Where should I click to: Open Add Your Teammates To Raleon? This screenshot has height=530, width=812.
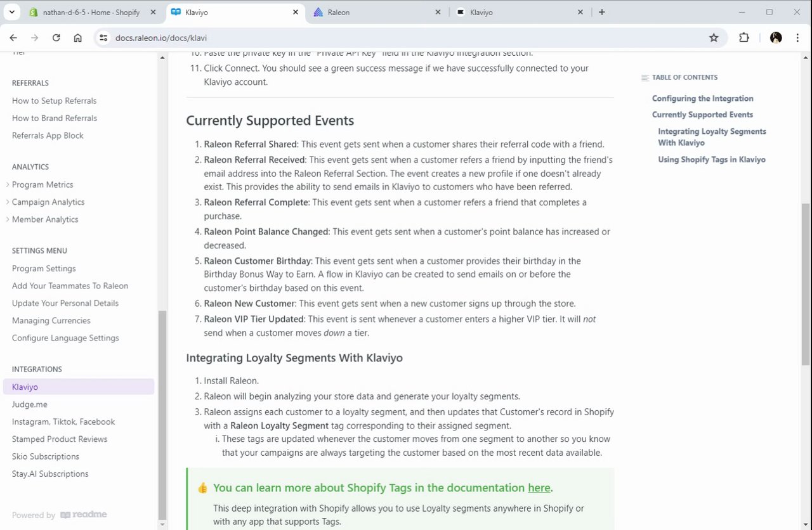[x=70, y=286]
